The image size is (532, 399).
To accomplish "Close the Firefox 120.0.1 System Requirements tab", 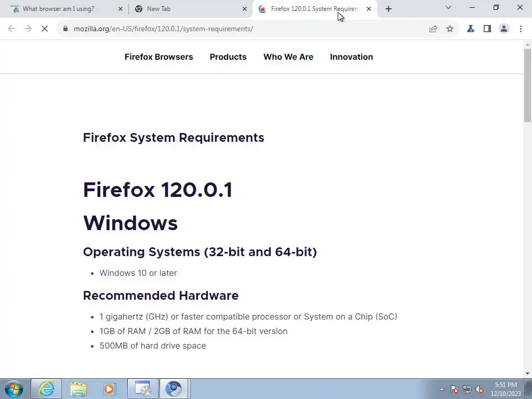I will tap(369, 9).
